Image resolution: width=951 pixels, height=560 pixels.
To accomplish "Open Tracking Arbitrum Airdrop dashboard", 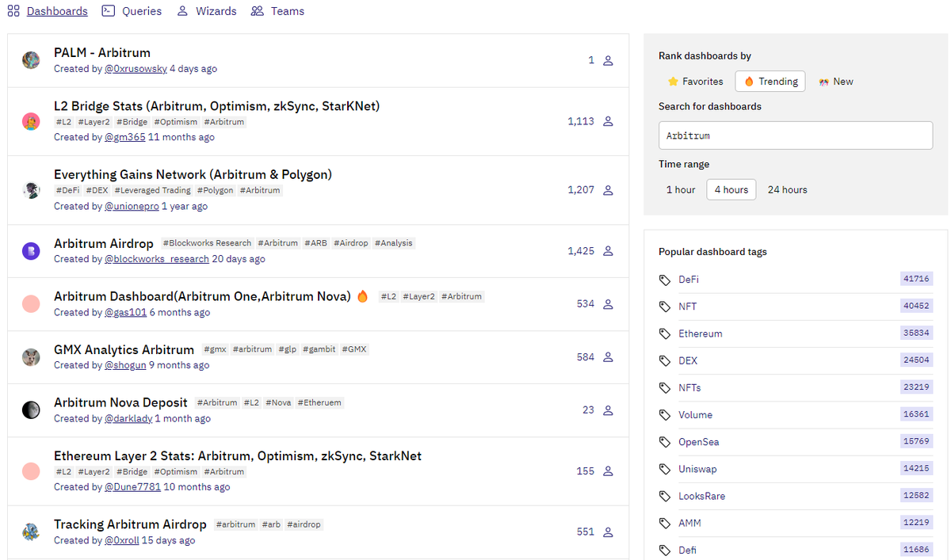I will coord(130,524).
